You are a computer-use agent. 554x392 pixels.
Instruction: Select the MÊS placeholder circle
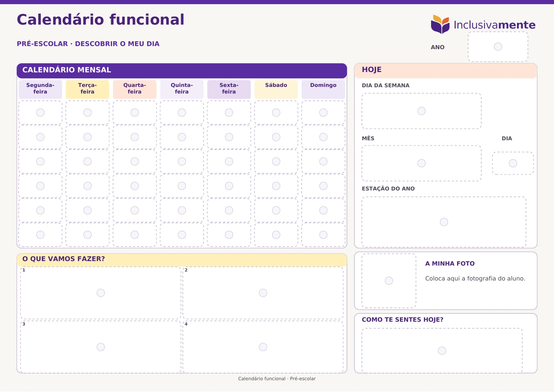pyautogui.click(x=421, y=163)
